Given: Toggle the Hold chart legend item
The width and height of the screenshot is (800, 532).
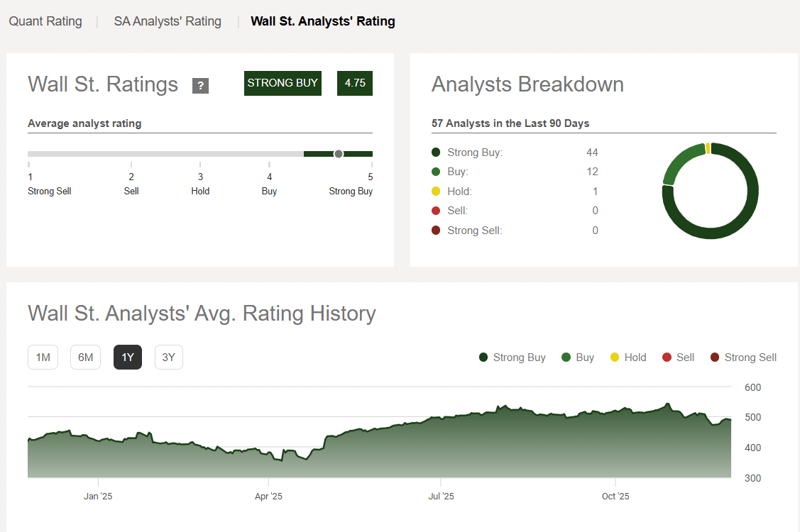Looking at the screenshot, I should [x=628, y=358].
